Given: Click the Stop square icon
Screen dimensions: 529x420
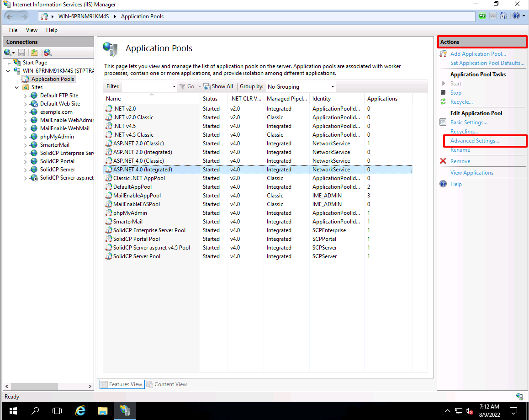Looking at the screenshot, I should [443, 92].
